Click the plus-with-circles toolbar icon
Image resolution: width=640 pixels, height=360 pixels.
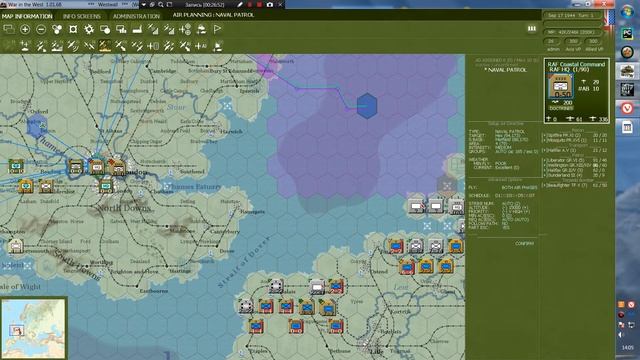click(x=185, y=29)
